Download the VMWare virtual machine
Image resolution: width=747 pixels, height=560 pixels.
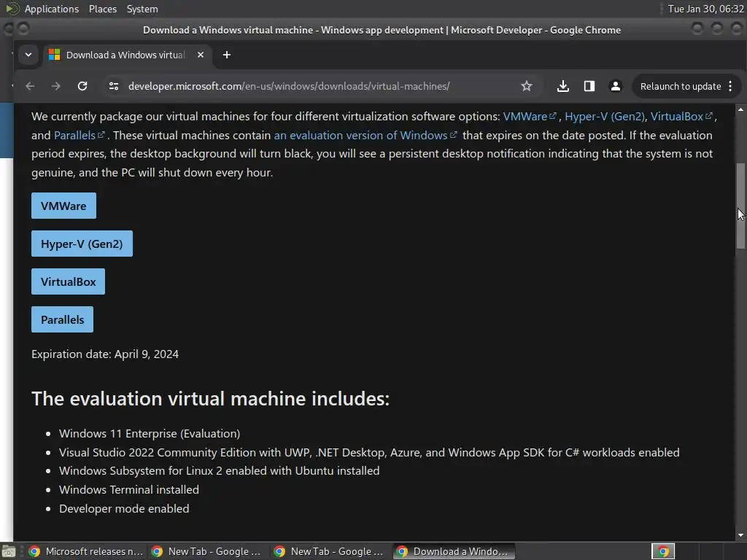tap(64, 206)
